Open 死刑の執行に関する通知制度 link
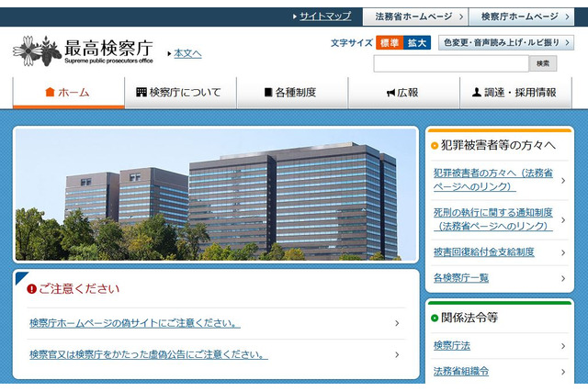588x391 pixels. click(x=493, y=219)
